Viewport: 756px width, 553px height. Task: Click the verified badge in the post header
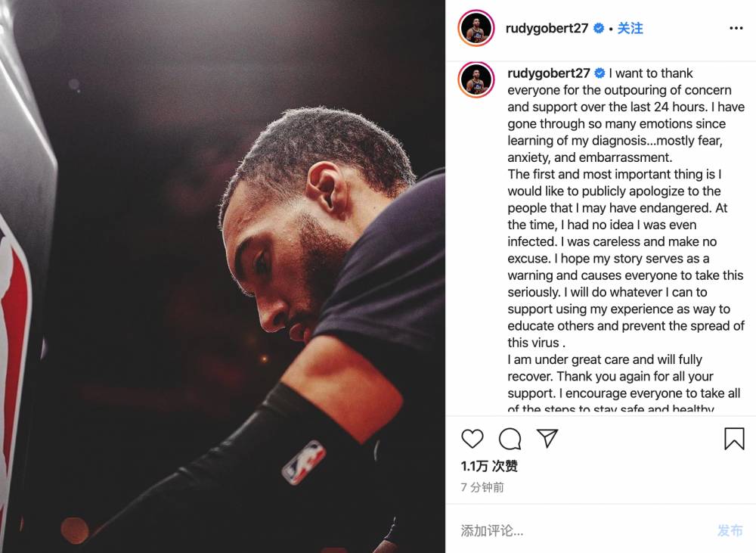(x=598, y=29)
